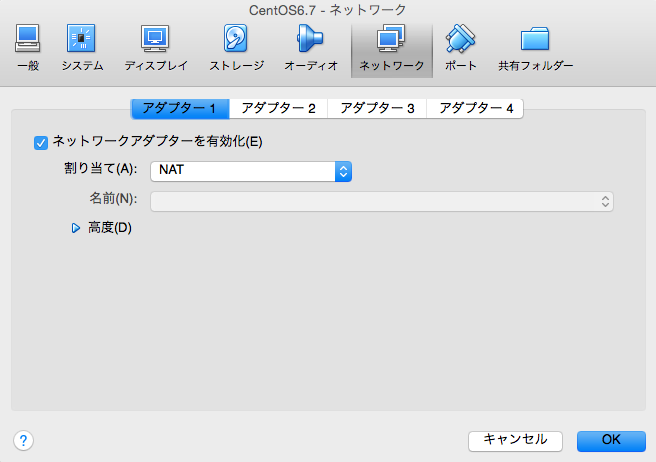Select the 共有フォルダー (Shared Folders) icon
This screenshot has height=462, width=656.
[x=535, y=38]
